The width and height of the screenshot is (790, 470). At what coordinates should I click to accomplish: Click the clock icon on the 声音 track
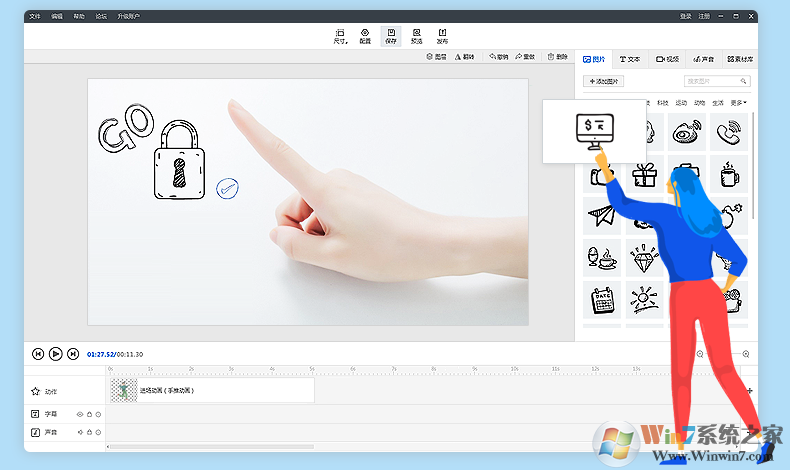98,432
